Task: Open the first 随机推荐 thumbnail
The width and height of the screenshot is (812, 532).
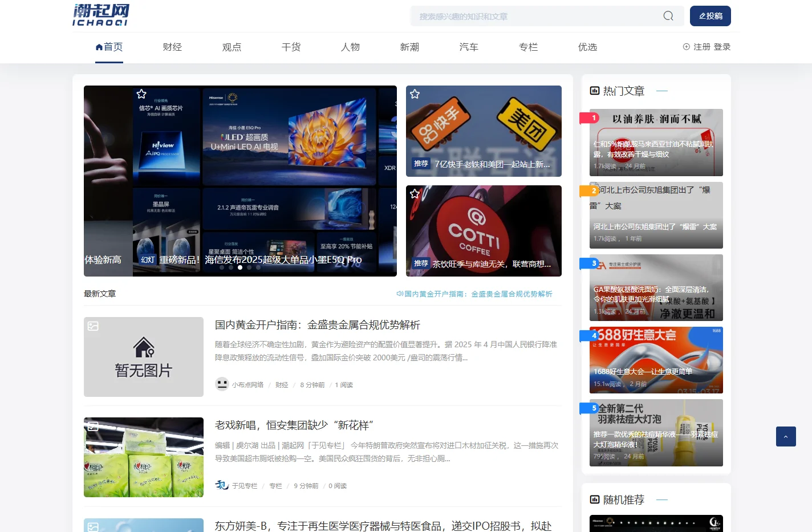Action: click(656, 523)
